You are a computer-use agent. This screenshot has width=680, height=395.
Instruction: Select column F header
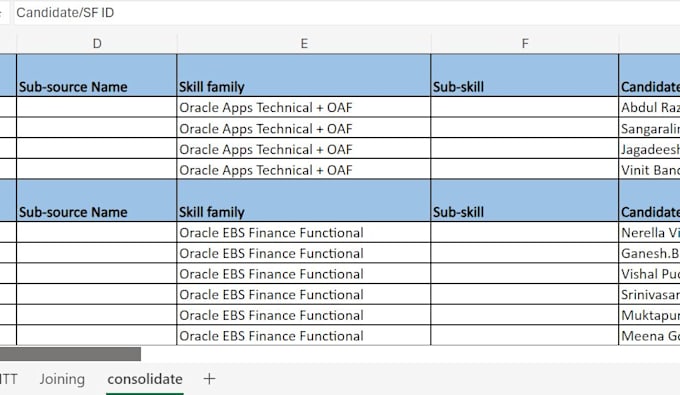pos(525,43)
